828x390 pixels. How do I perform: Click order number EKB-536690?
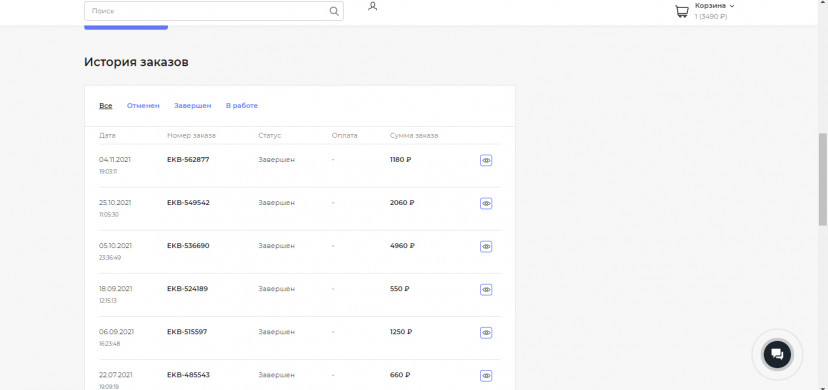tap(188, 245)
